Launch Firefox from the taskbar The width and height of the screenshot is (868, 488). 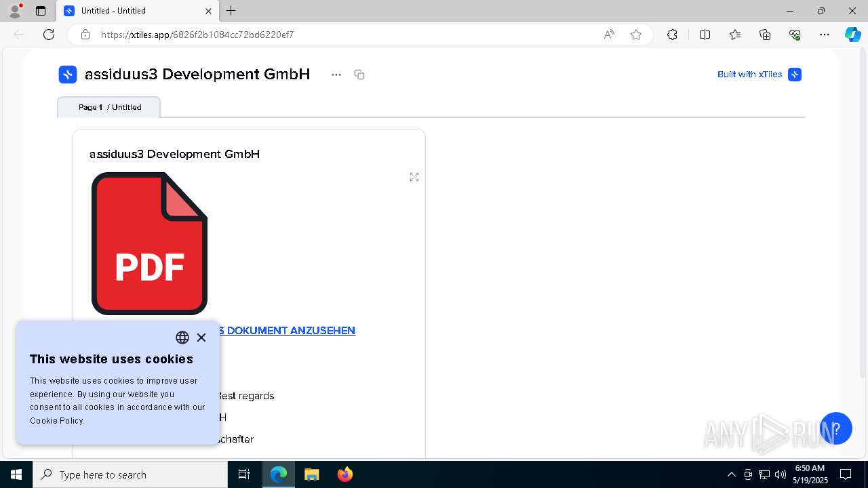[x=344, y=474]
